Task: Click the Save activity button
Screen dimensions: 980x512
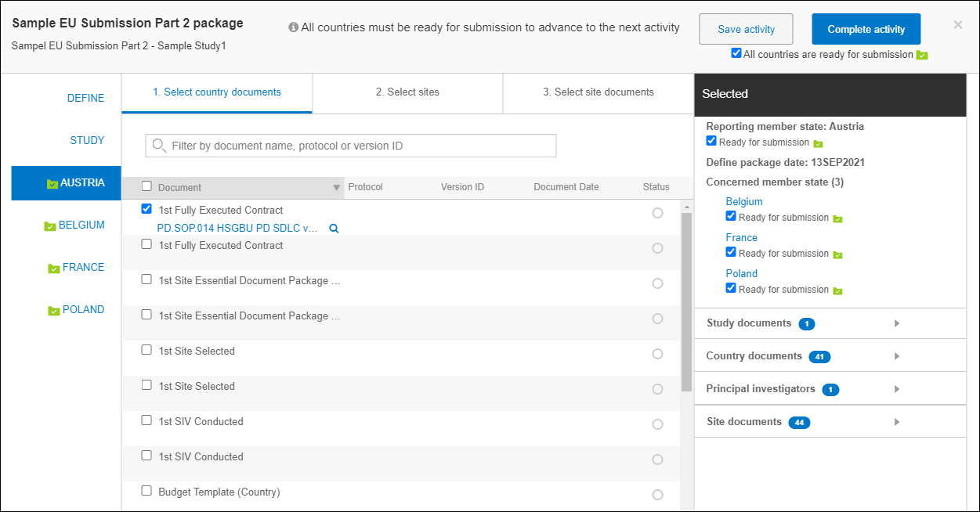Action: point(746,28)
